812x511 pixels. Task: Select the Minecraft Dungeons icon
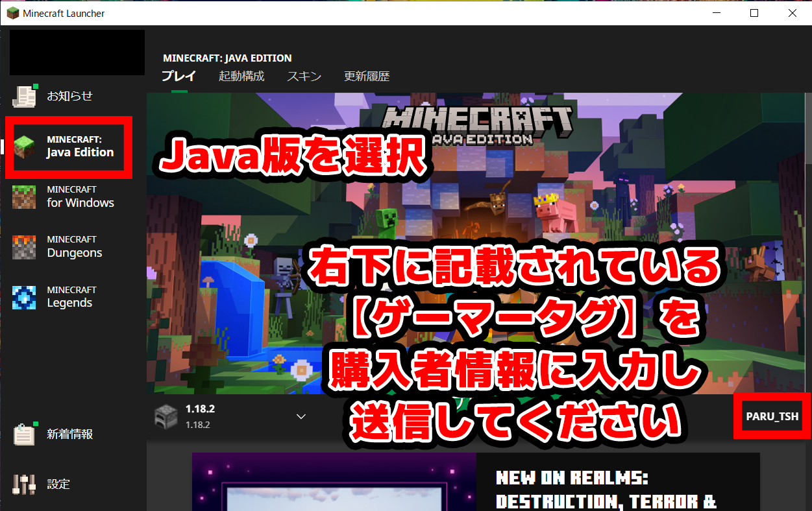[25, 247]
